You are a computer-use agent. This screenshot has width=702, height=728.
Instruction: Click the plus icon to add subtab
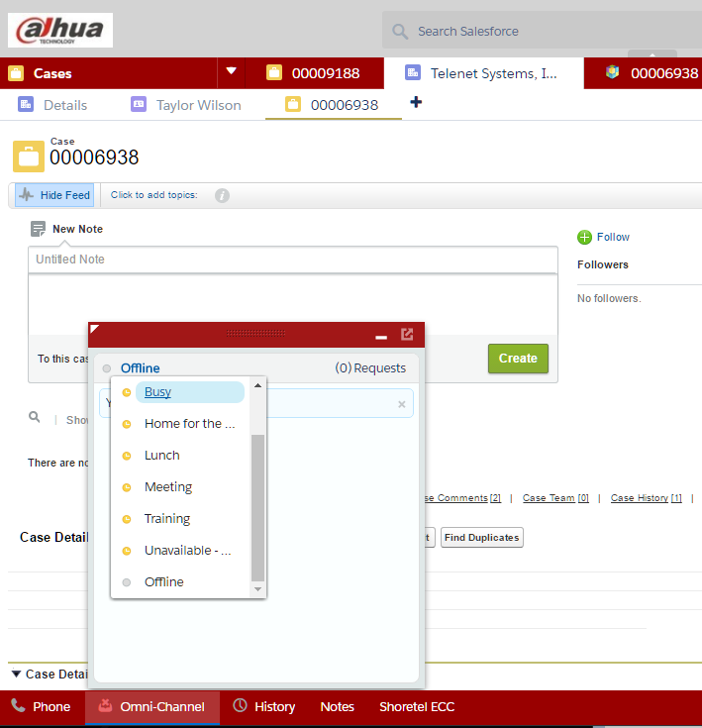[x=416, y=102]
